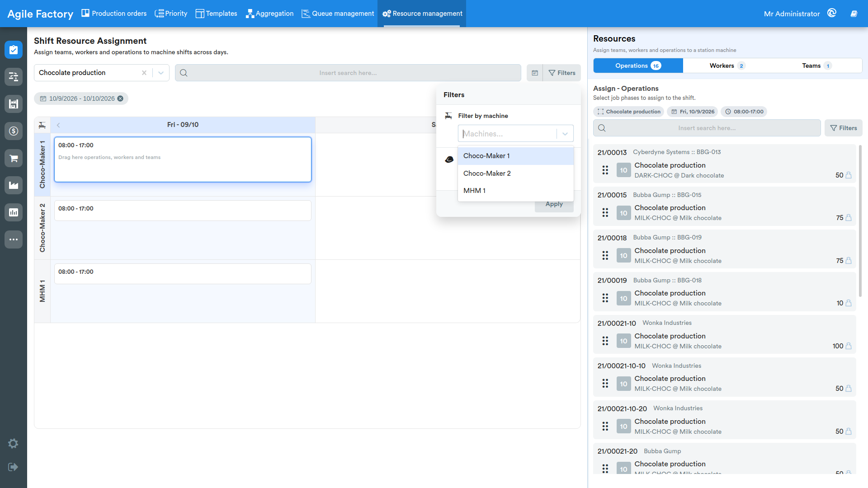Click the machine icon in grid header

(x=42, y=125)
